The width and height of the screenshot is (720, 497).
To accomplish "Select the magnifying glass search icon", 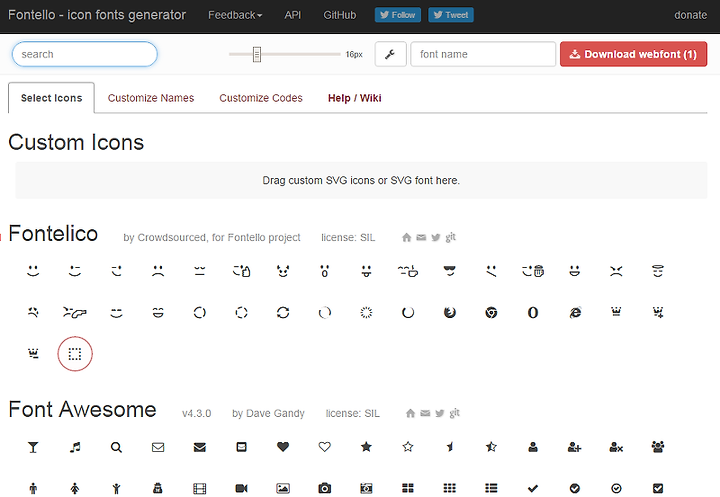I will (x=116, y=447).
